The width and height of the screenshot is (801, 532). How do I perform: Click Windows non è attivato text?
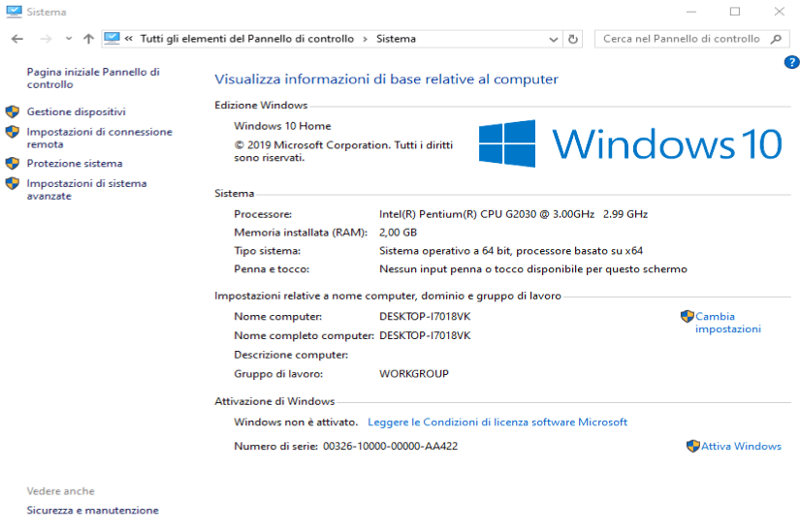(x=296, y=422)
